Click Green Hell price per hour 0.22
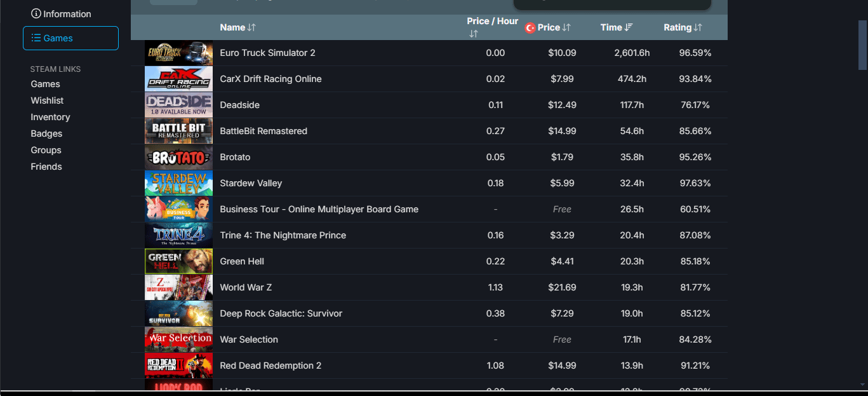This screenshot has width=868, height=396. (495, 261)
